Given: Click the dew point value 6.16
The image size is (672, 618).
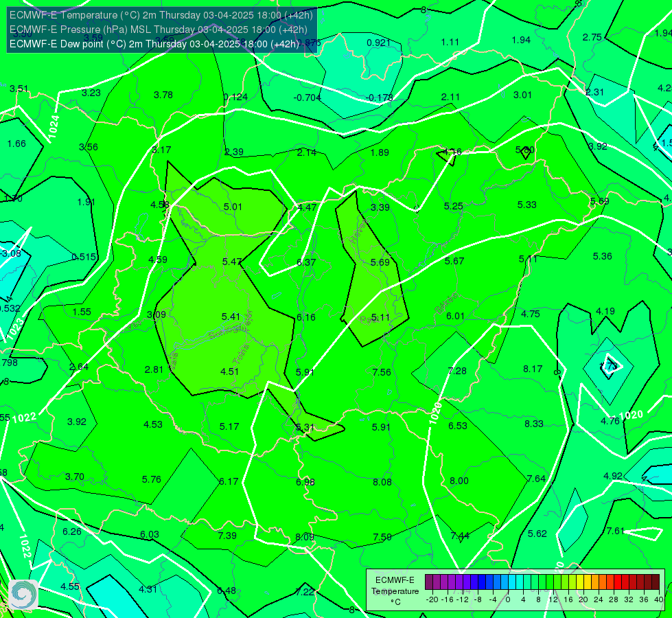Looking at the screenshot, I should point(306,317).
